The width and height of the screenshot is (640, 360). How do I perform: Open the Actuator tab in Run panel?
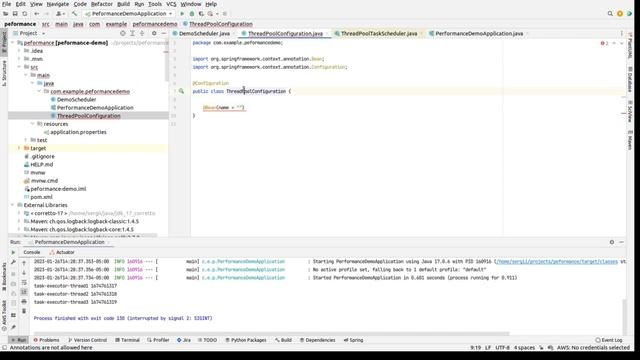(x=62, y=252)
